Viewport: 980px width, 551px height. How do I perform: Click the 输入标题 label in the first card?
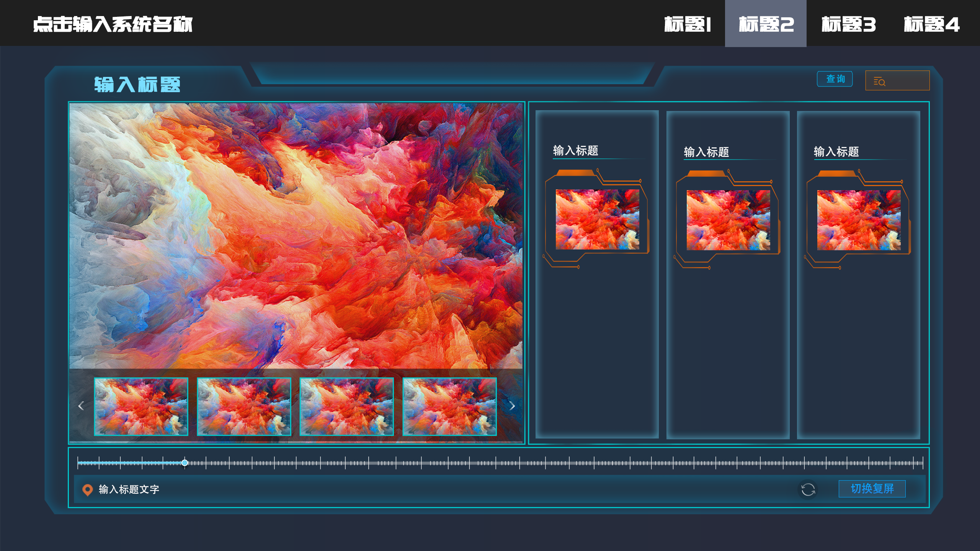pos(575,150)
